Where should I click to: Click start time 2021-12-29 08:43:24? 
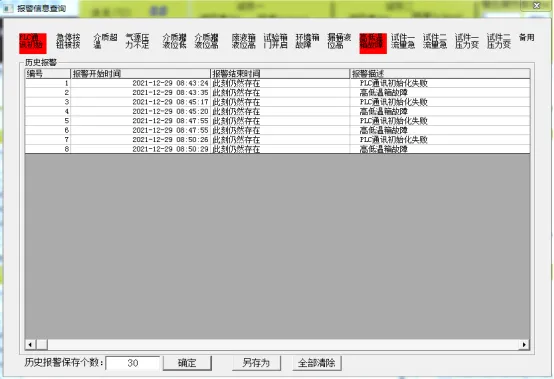170,83
